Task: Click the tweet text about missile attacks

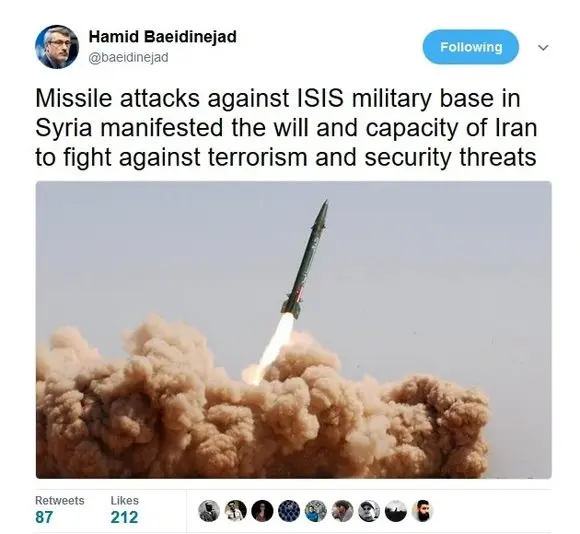Action: tap(286, 128)
